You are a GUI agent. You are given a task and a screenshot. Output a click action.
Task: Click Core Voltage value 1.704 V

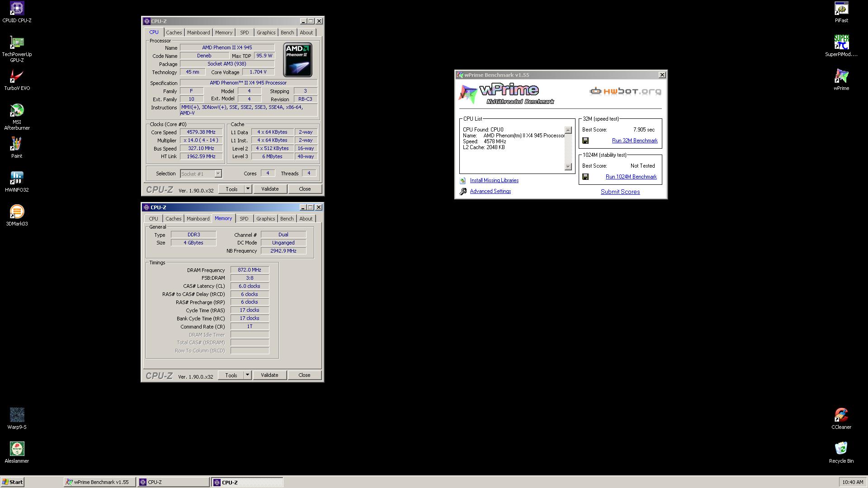pos(258,72)
